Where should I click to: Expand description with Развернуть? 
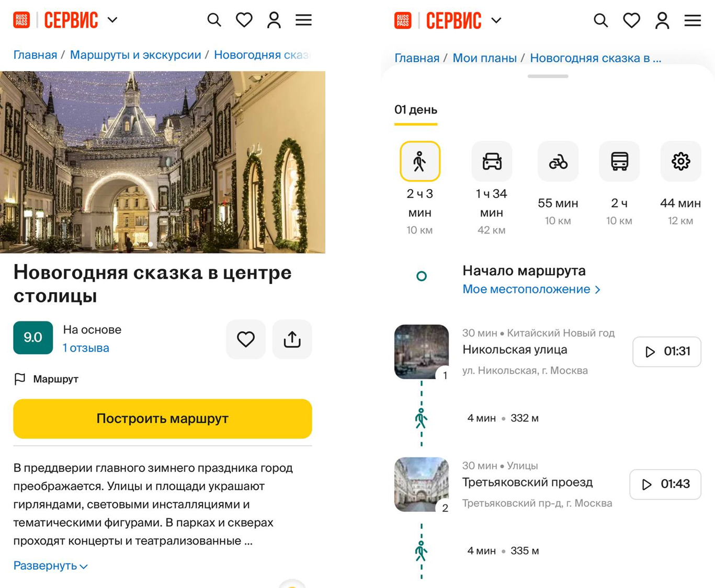(x=50, y=566)
